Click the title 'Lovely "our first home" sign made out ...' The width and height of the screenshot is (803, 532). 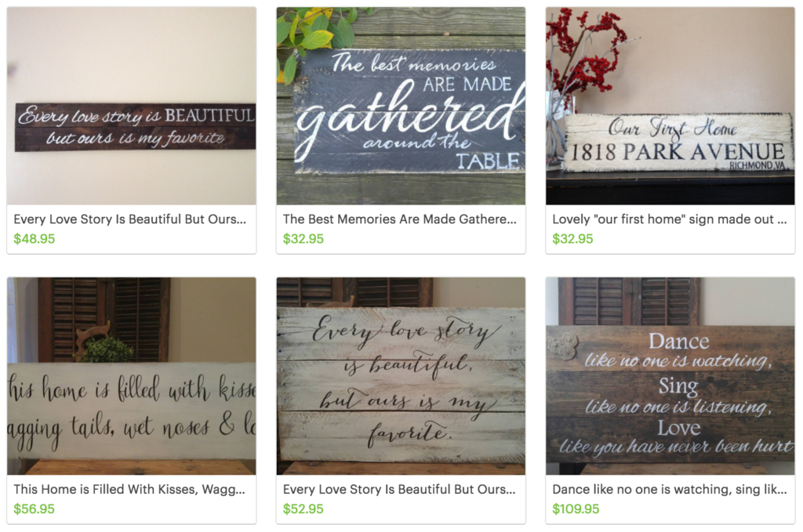670,219
